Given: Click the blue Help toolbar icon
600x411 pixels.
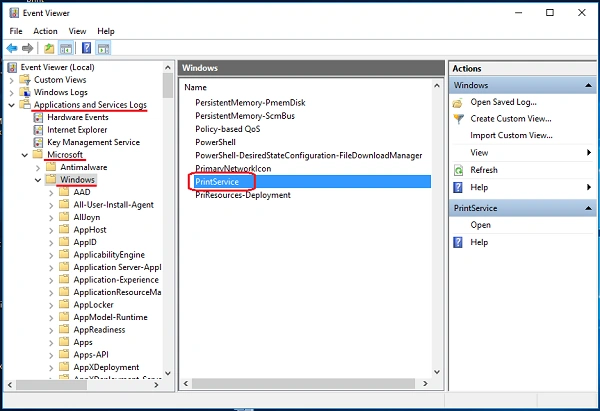Looking at the screenshot, I should (x=87, y=48).
